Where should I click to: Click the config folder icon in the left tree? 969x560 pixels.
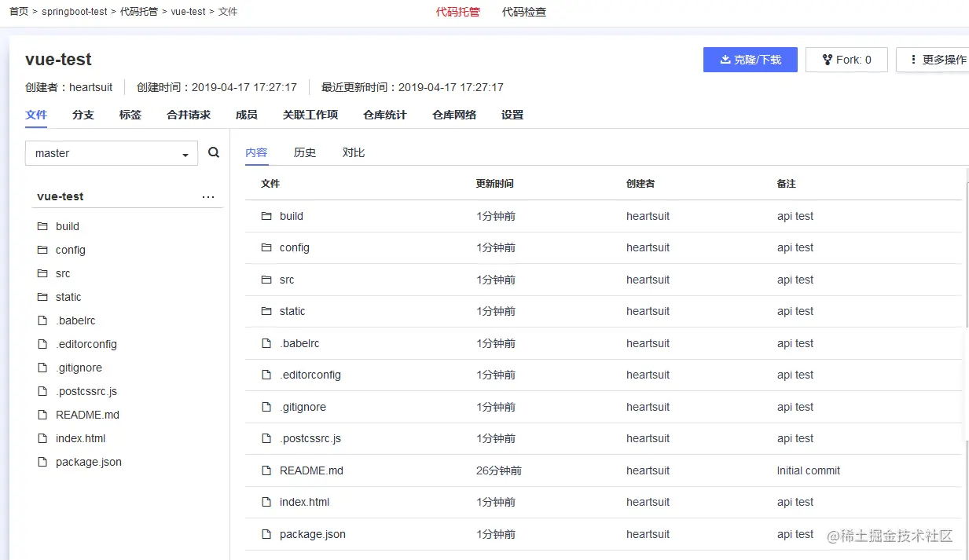[42, 250]
